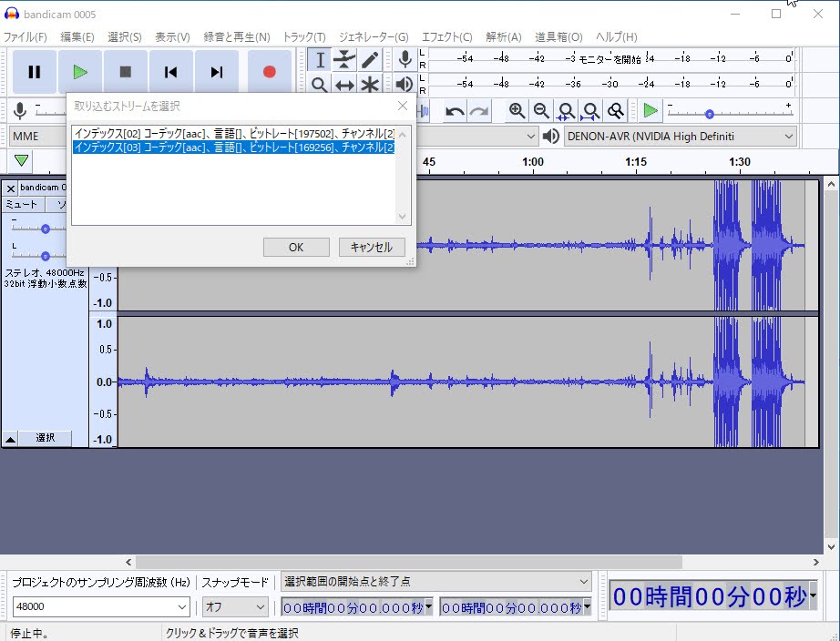Open the Snap mode オフ dropdown
840x641 pixels.
pos(235,606)
